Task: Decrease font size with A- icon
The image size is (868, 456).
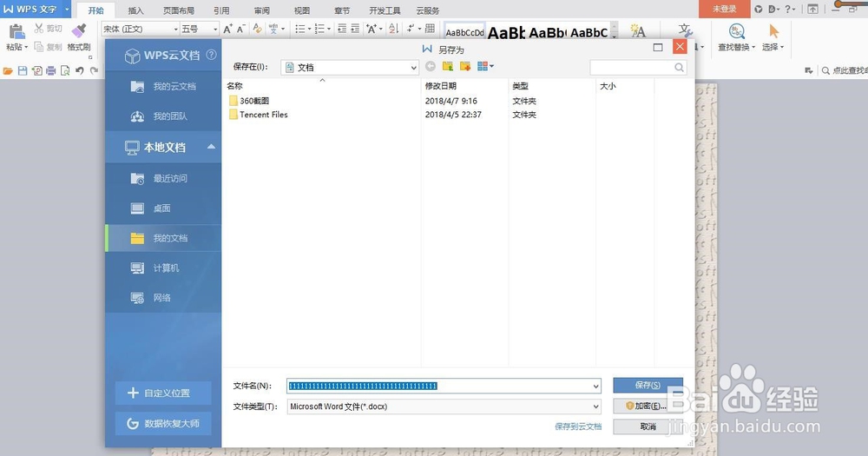Action: (240, 29)
